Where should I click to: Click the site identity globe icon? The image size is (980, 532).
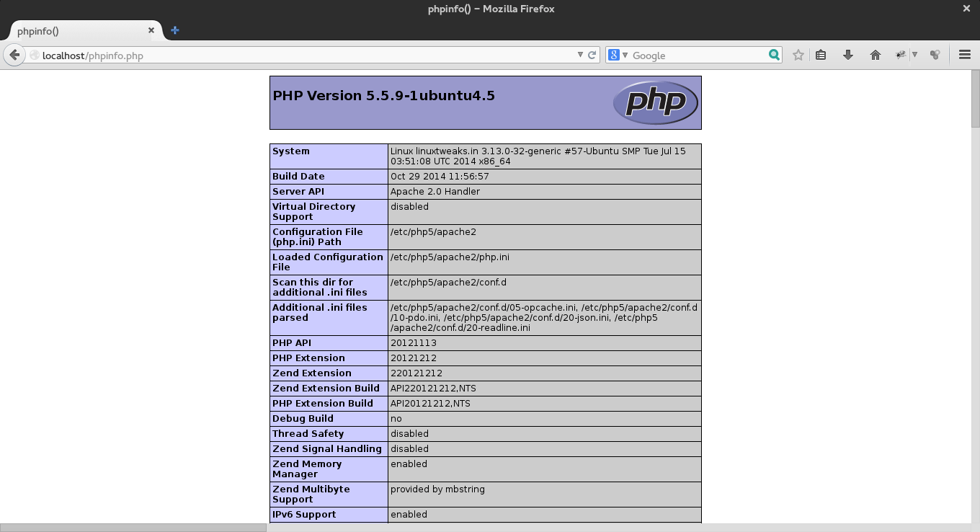(x=34, y=55)
